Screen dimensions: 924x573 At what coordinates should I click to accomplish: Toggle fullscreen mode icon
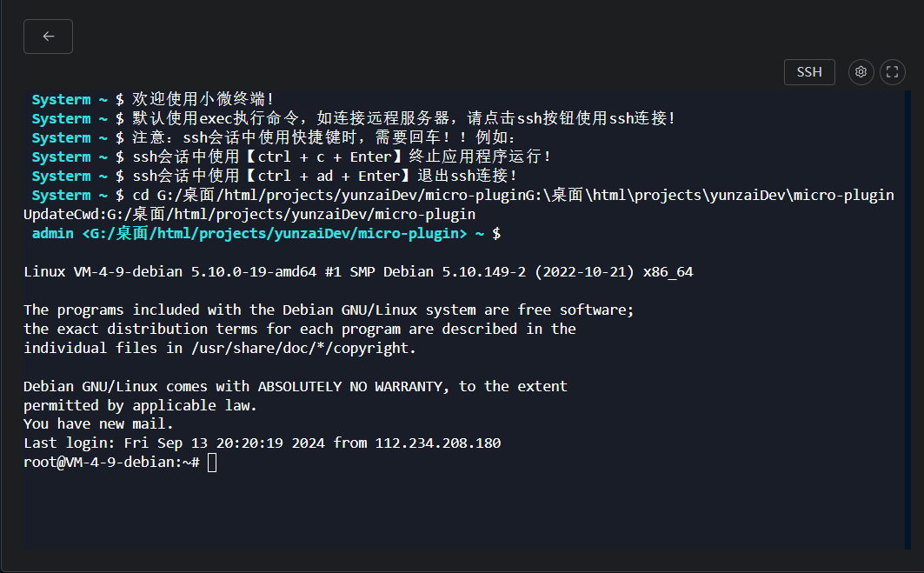[x=892, y=72]
